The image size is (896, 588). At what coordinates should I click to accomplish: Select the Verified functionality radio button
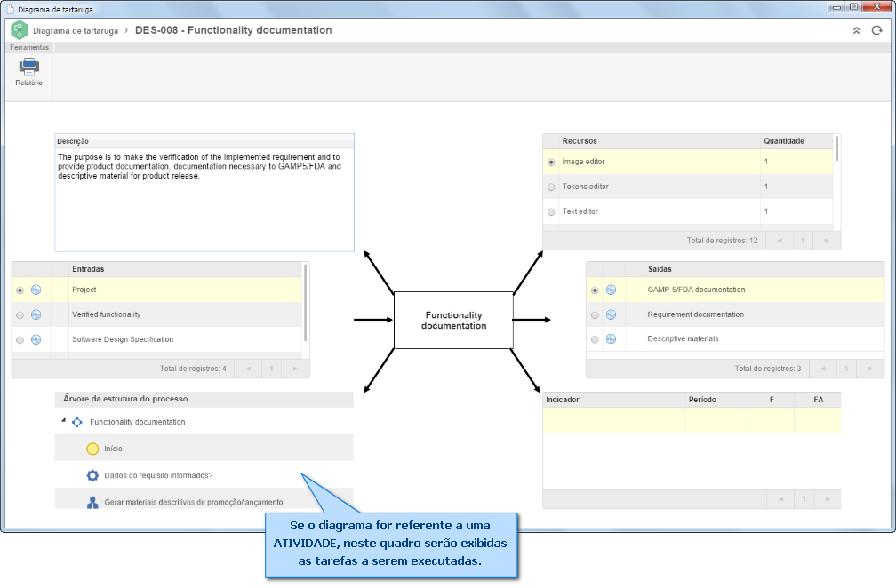coord(20,315)
